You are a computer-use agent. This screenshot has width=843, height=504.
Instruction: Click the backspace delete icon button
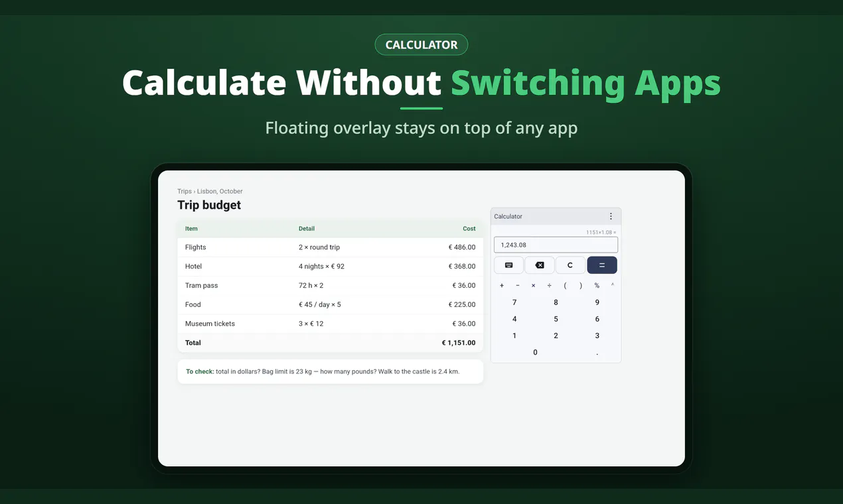click(x=540, y=265)
